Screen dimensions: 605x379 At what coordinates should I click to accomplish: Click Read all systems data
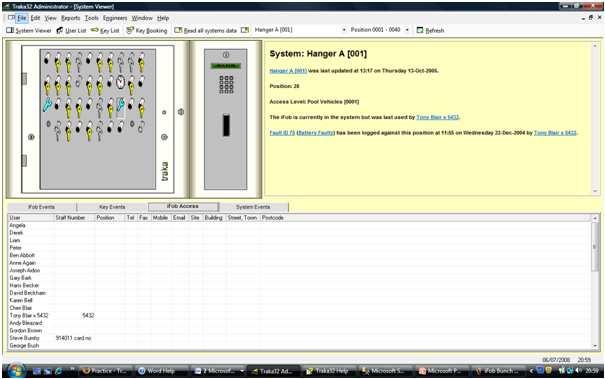pos(206,30)
